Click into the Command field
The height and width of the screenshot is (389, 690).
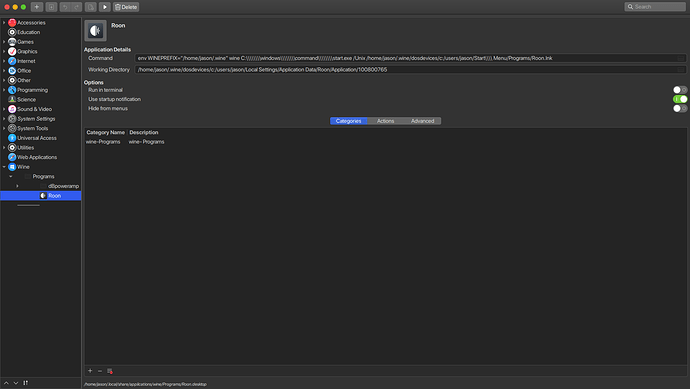[410, 58]
